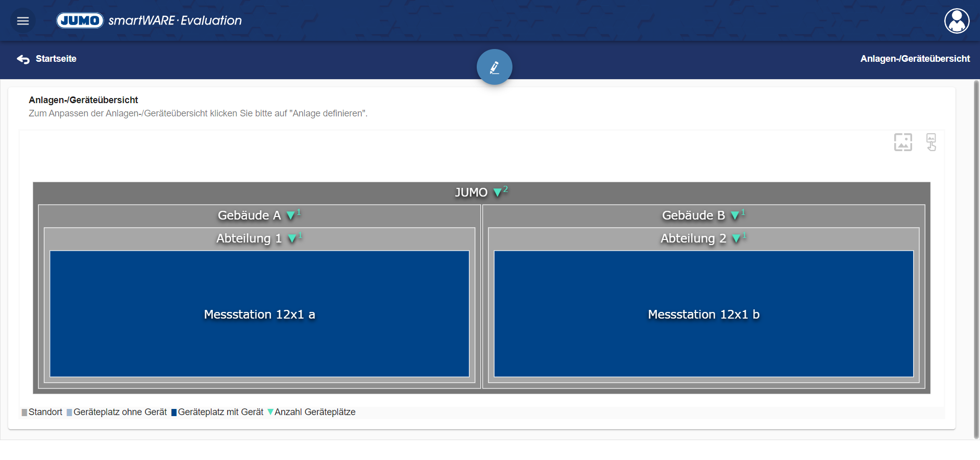Viewport: 980px width, 460px height.
Task: Click the fit-image-to-frame icon
Action: [902, 142]
